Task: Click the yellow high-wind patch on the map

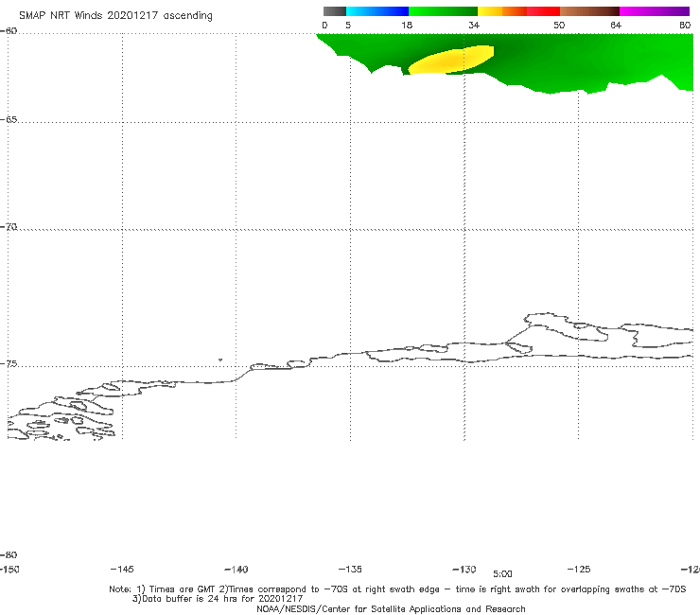Action: (x=451, y=60)
